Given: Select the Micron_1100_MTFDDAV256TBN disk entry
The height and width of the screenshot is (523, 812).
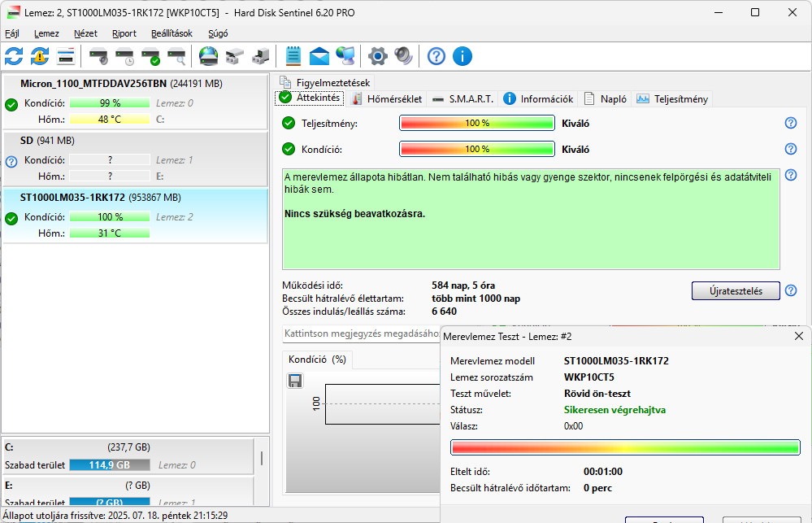Looking at the screenshot, I should coord(136,101).
